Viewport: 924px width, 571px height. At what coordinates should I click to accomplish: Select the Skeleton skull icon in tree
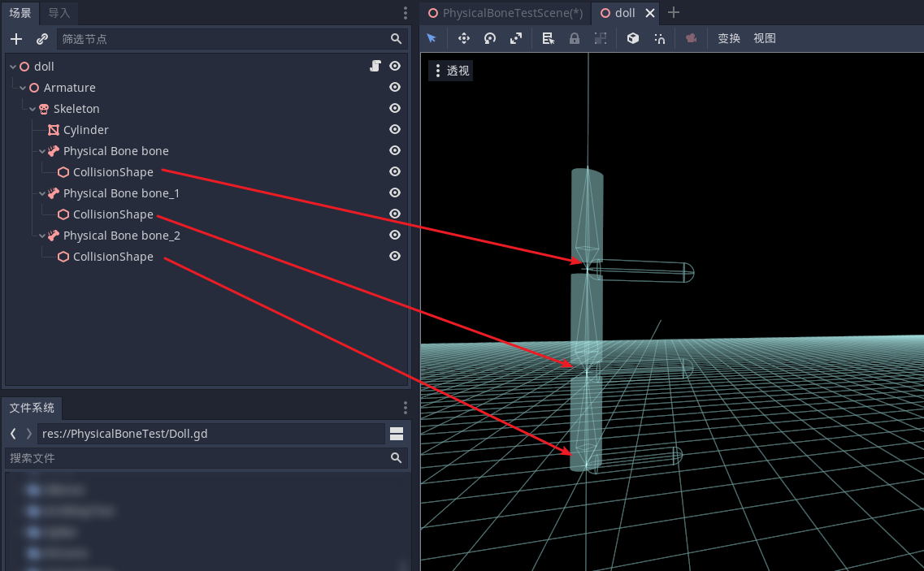(44, 109)
